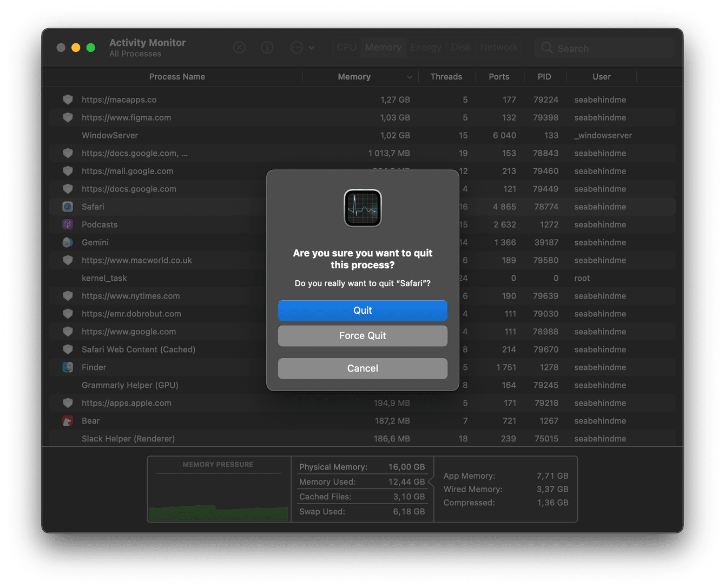Click App Memory 7,71 GB value
Image resolution: width=725 pixels, height=588 pixels.
pyautogui.click(x=552, y=475)
